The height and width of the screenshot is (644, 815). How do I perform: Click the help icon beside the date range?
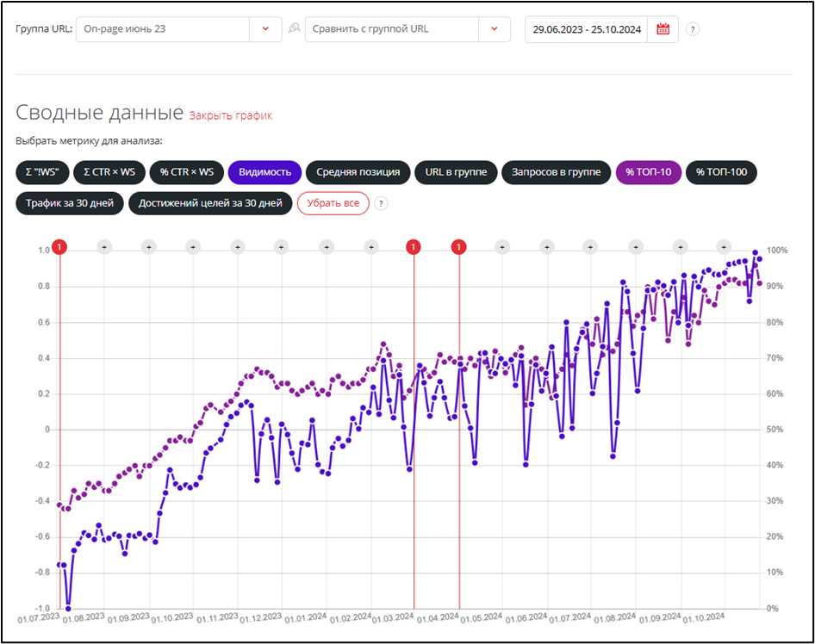click(693, 29)
